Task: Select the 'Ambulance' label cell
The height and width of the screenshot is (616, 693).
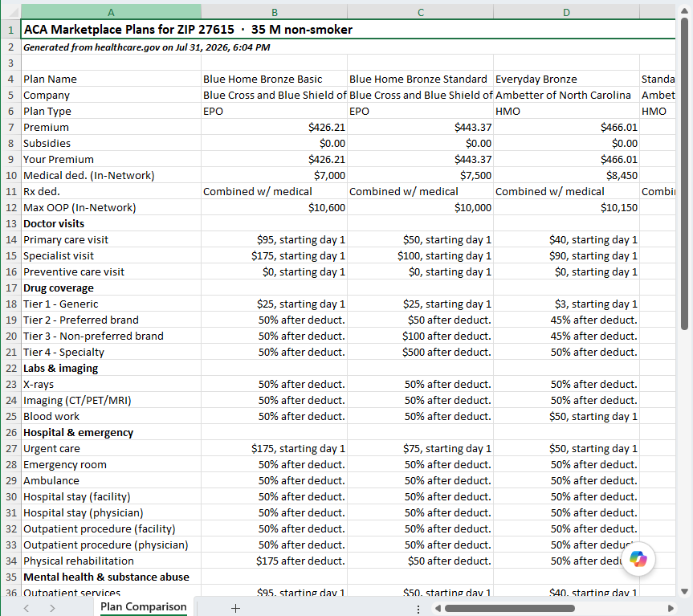Action: (x=111, y=481)
